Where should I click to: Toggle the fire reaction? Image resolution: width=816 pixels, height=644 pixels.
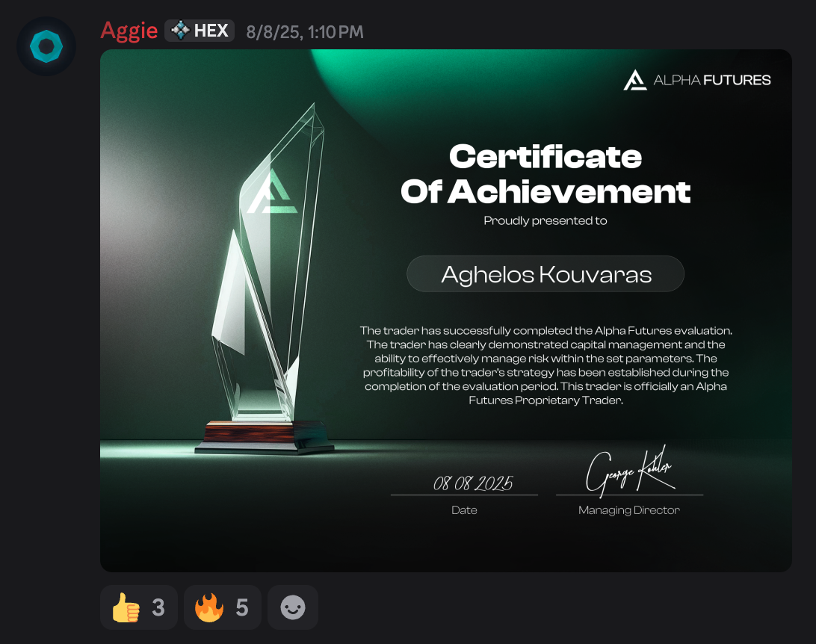tap(222, 607)
